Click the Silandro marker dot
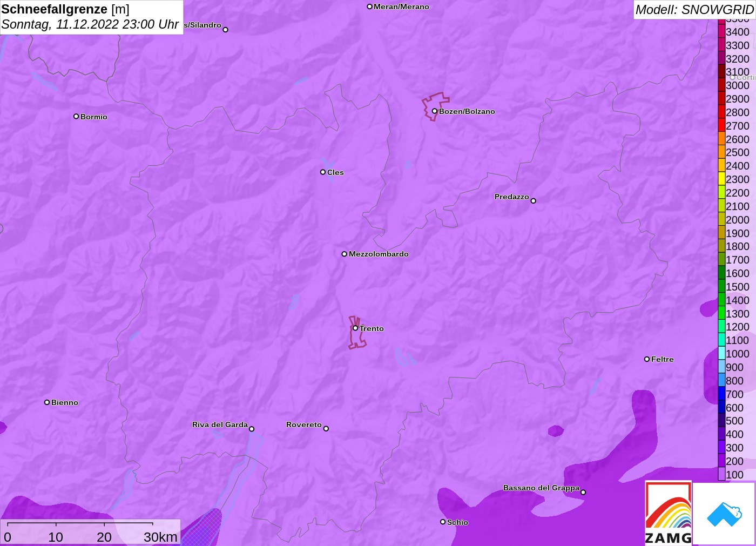This screenshot has height=546, width=756. point(226,30)
